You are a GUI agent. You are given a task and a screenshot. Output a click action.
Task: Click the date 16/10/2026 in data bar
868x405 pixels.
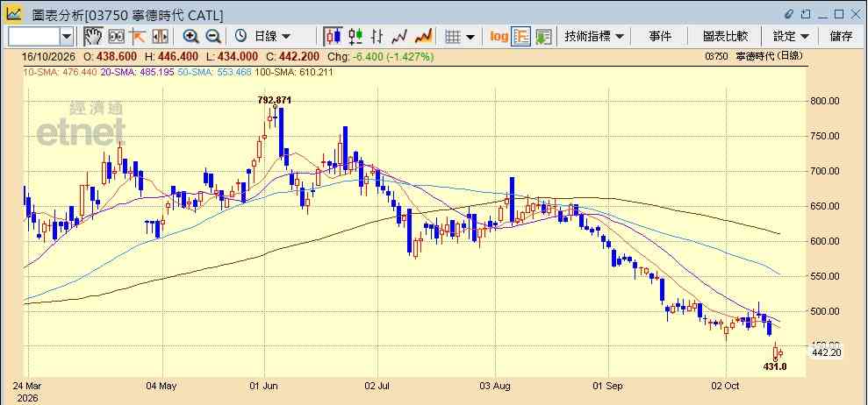pyautogui.click(x=49, y=57)
